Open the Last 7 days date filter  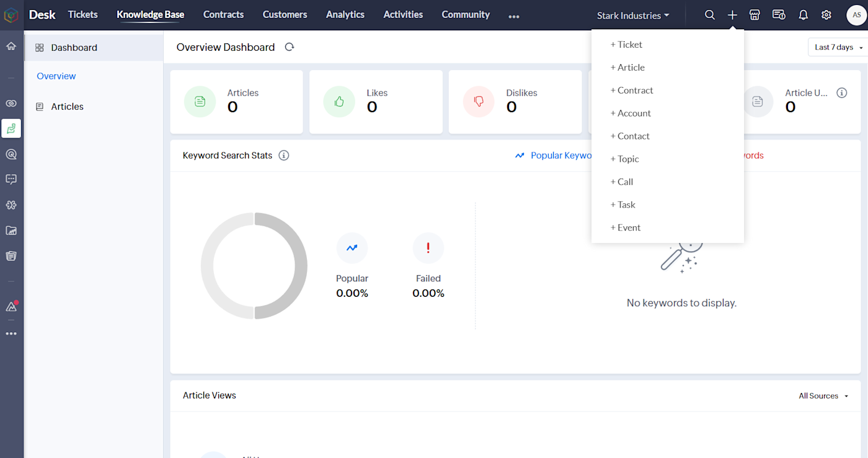pyautogui.click(x=837, y=47)
